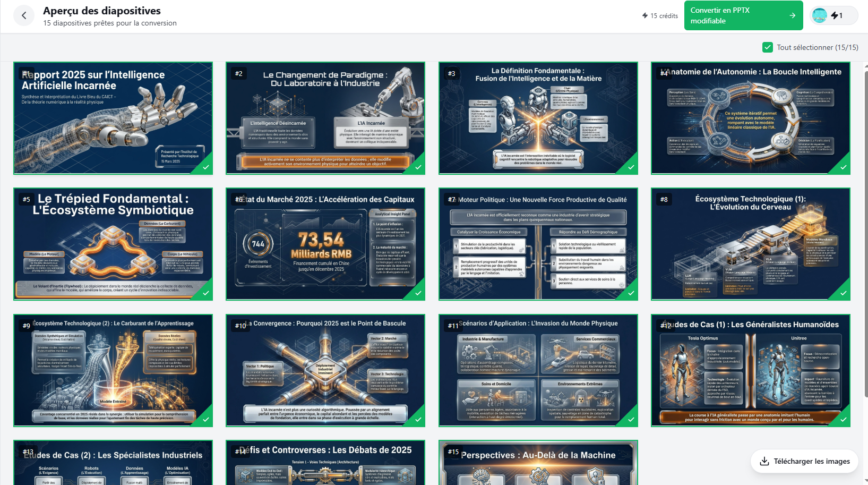
Task: Deselect slide #12 checkmark
Action: 844,420
